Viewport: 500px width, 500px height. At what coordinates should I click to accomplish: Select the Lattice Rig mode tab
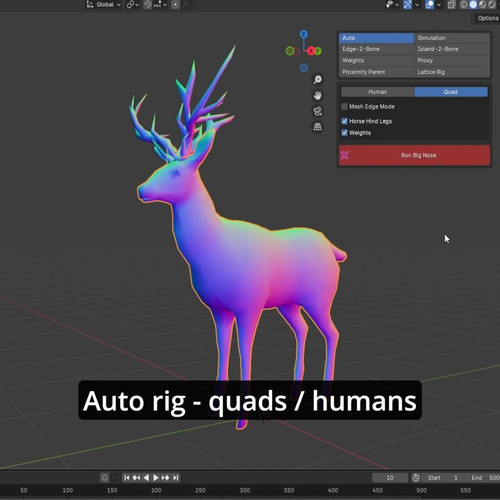point(452,72)
